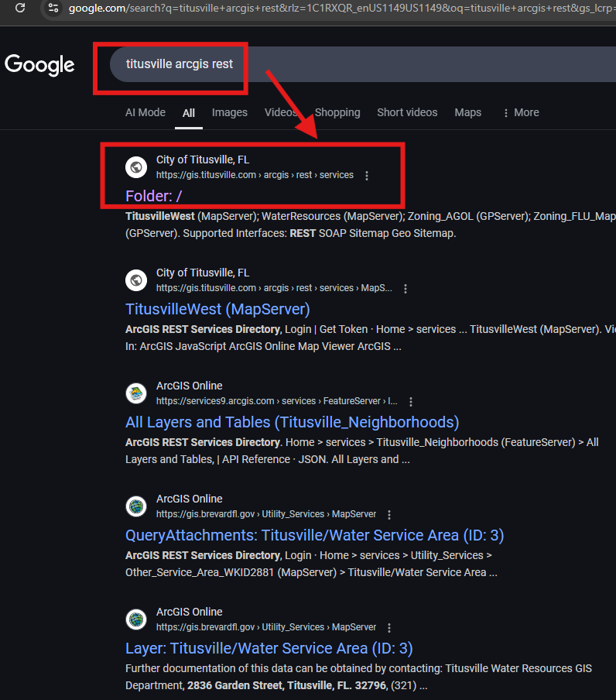Screen dimensions: 616x700
Task: Click favicon of Titusville_Neighborhoods result
Action: tap(136, 393)
